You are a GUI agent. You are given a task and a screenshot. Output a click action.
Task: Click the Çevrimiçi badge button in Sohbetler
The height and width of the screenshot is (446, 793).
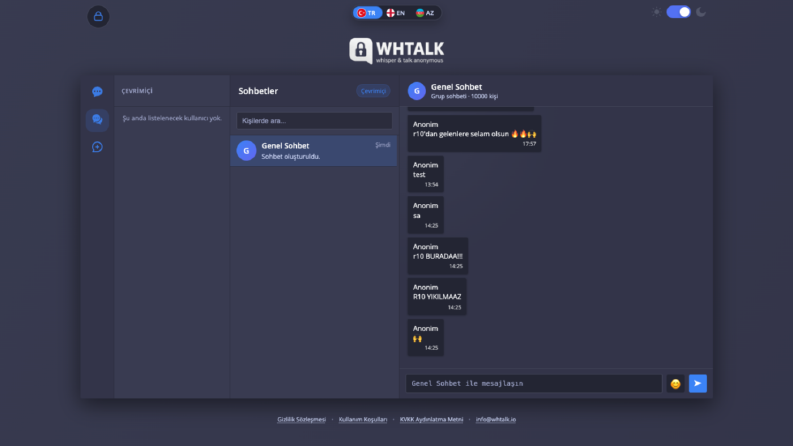(373, 91)
